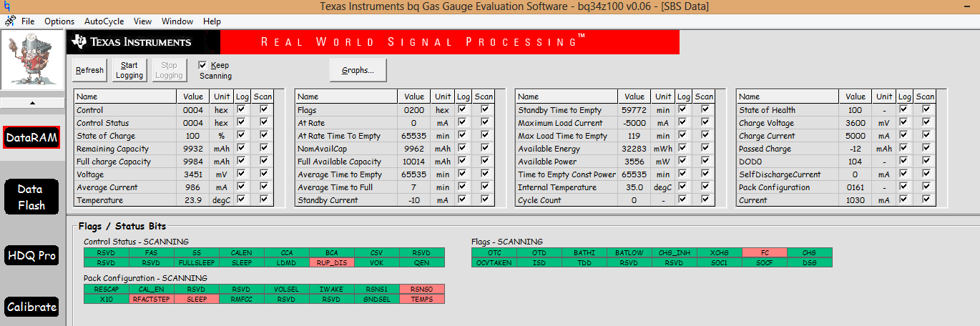Image resolution: width=980 pixels, height=326 pixels.
Task: Open the Help menu
Action: click(212, 21)
